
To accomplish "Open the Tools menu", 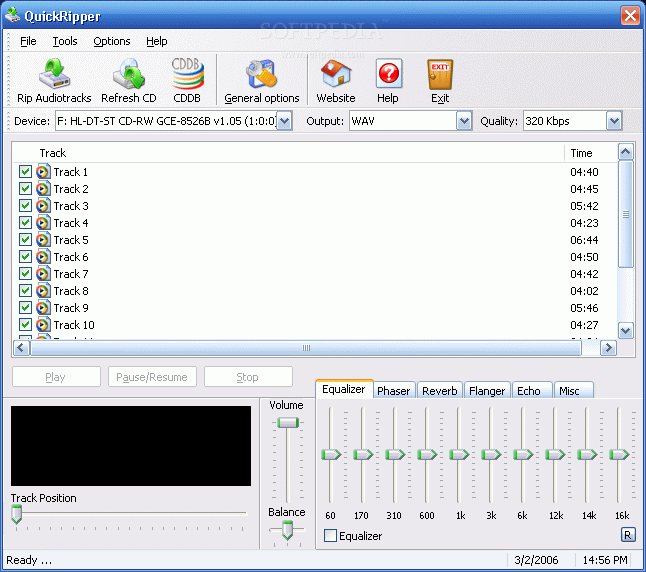I will pyautogui.click(x=65, y=41).
